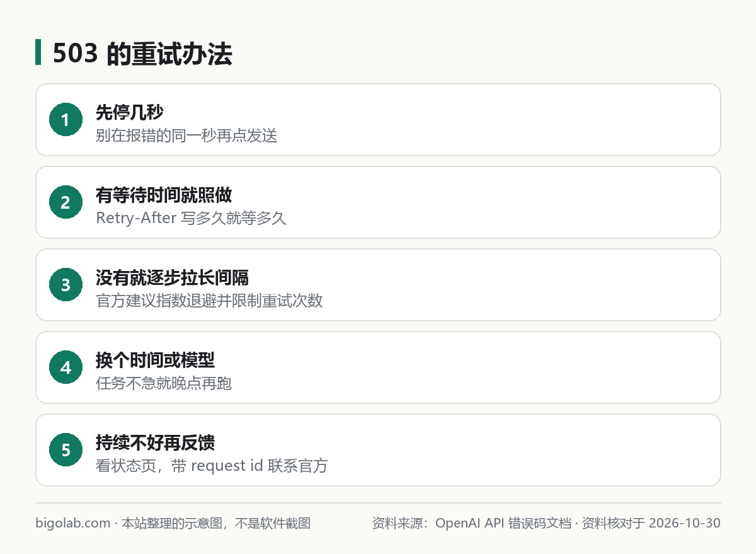The width and height of the screenshot is (756, 554).
Task: Select the step title "有等待时间就照做"
Action: (164, 195)
